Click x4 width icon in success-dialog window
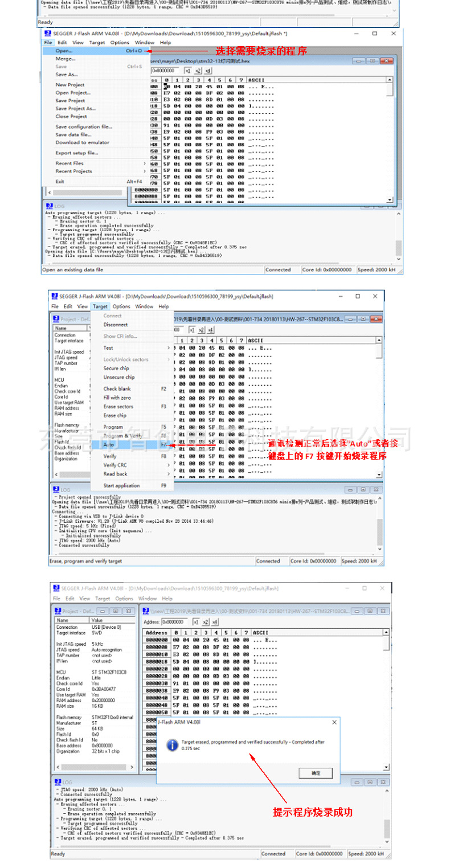This screenshot has width=450, height=868. click(216, 622)
